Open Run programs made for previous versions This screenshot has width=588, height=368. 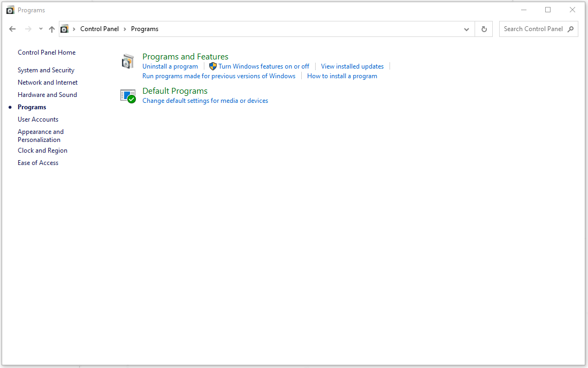pyautogui.click(x=219, y=76)
